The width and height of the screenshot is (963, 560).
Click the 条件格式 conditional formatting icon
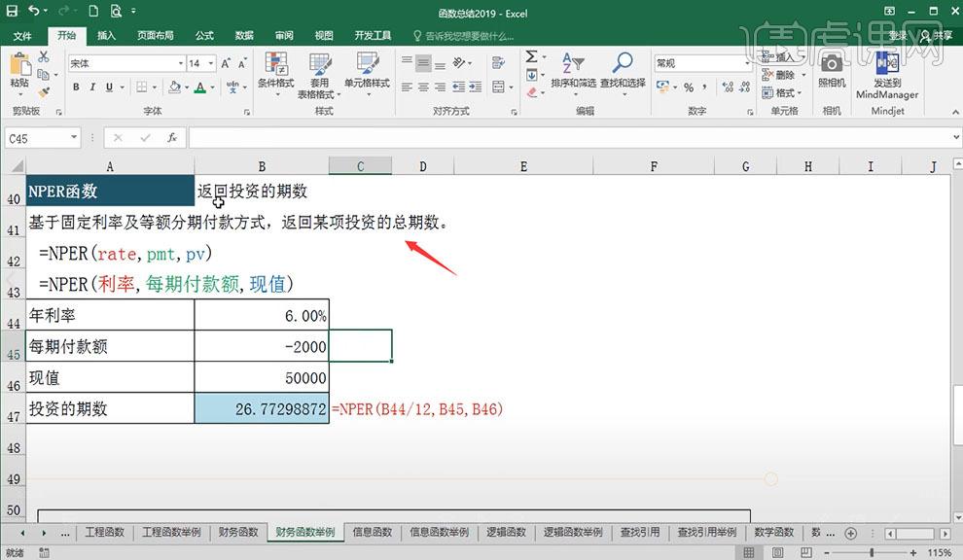(275, 64)
